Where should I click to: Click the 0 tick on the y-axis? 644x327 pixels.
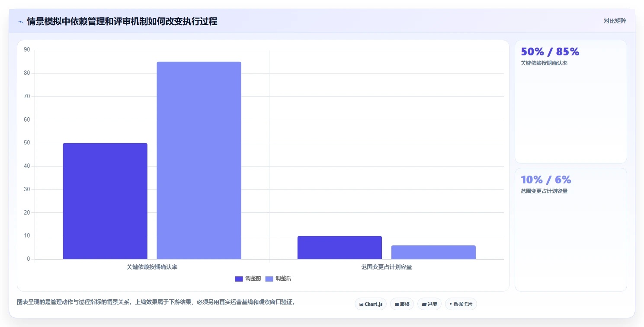pyautogui.click(x=29, y=259)
